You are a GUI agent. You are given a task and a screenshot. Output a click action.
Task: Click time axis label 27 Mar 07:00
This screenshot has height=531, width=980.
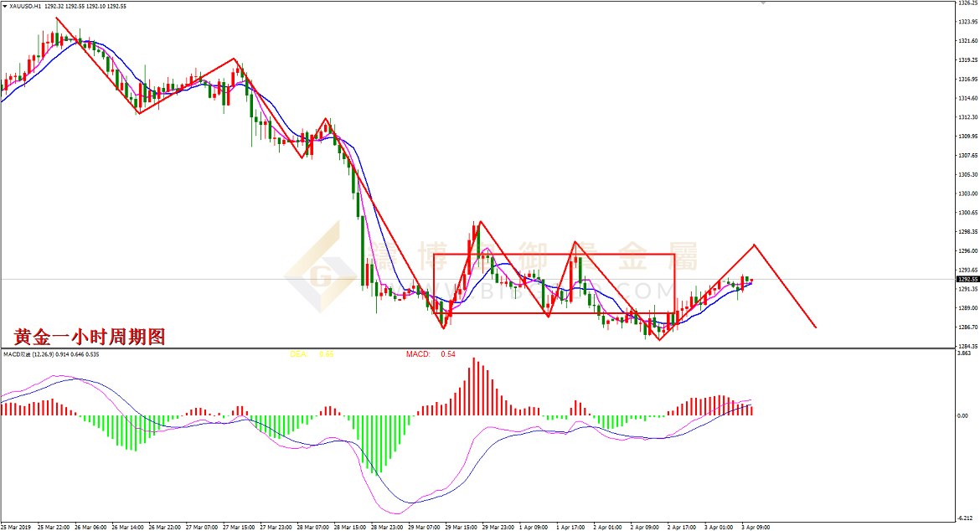[202, 528]
